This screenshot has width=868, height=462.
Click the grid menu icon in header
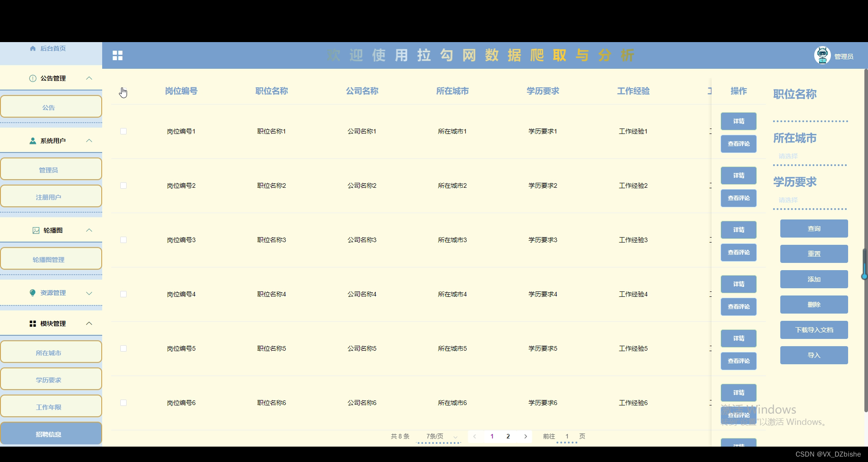118,56
